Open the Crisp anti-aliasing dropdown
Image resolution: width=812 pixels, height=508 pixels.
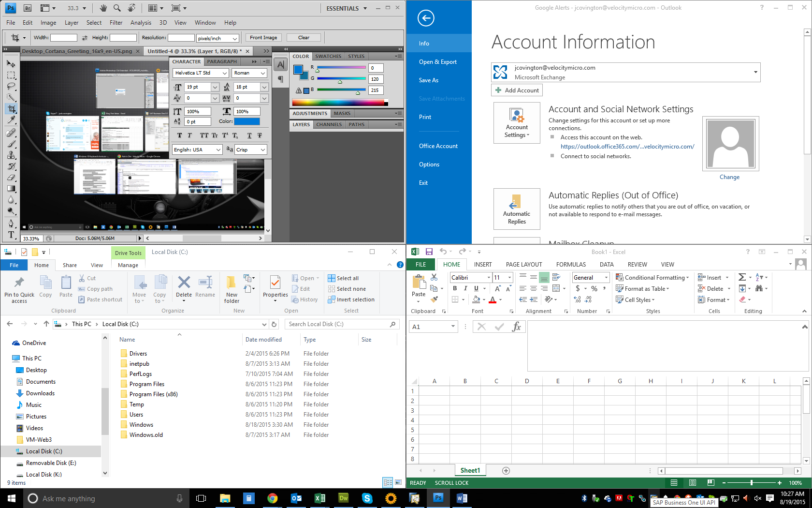tap(263, 150)
